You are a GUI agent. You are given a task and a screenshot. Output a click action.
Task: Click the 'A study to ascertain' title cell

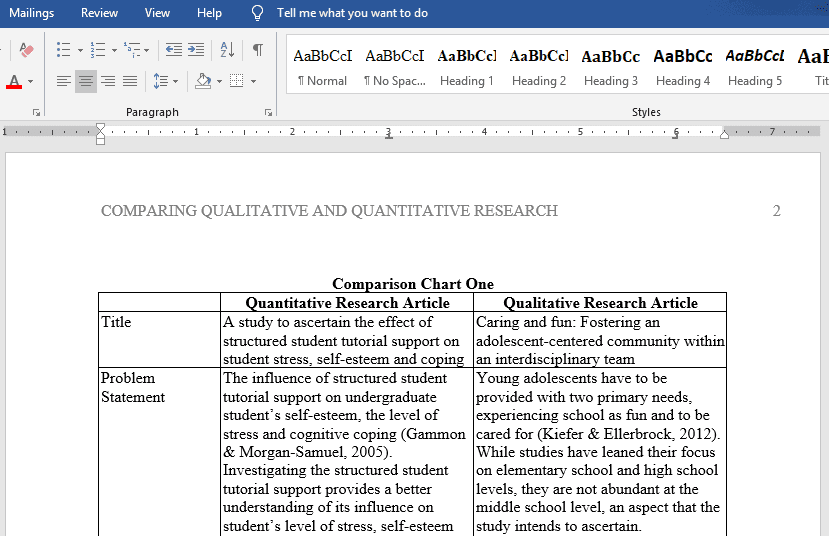tap(347, 340)
